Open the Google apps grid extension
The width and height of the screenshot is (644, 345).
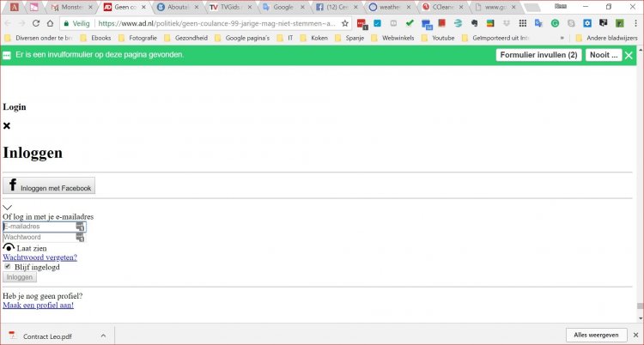(522, 23)
